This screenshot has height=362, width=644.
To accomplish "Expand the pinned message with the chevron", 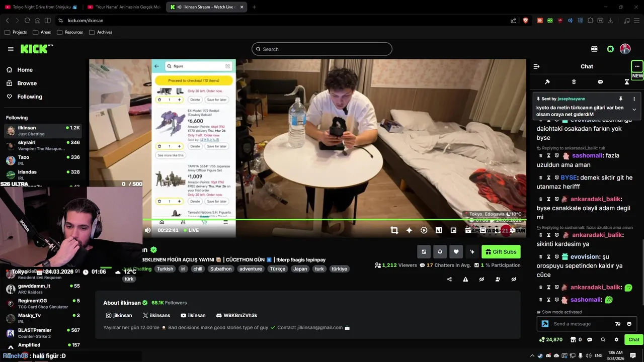I will click(x=634, y=110).
